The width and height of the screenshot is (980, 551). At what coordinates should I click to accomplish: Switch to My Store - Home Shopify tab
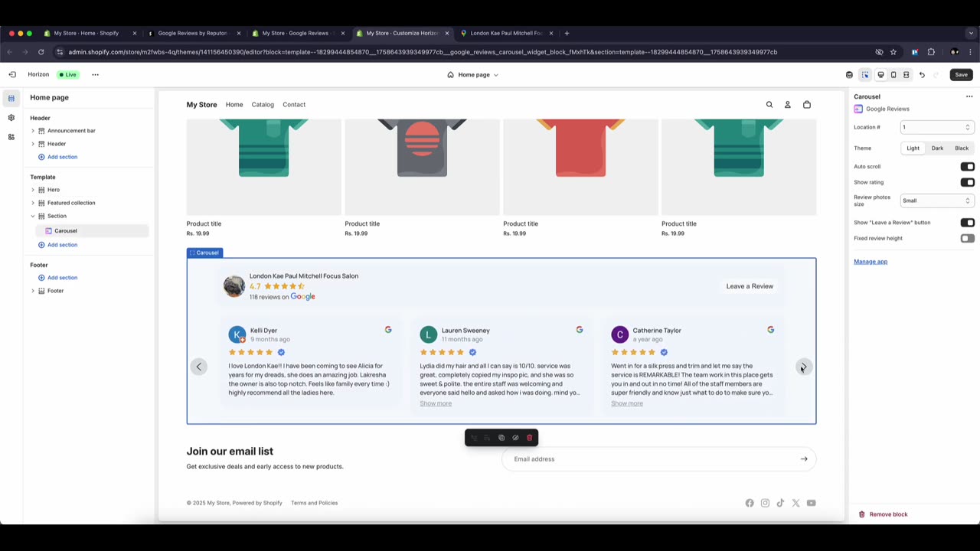pos(90,33)
